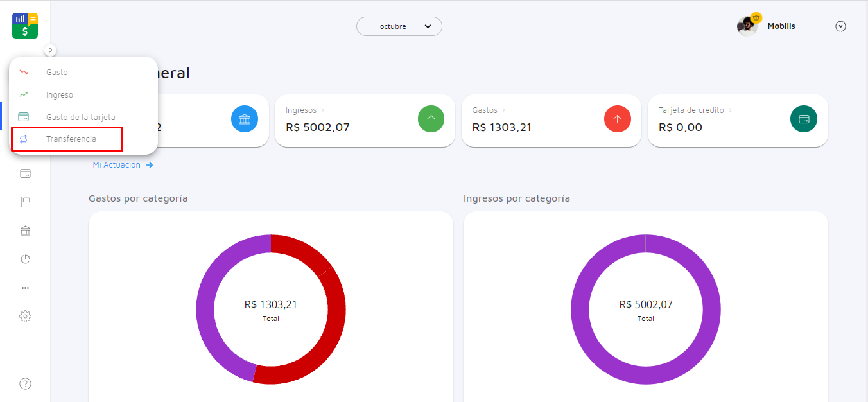Open the bank accounts icon in the sidebar

tap(25, 231)
